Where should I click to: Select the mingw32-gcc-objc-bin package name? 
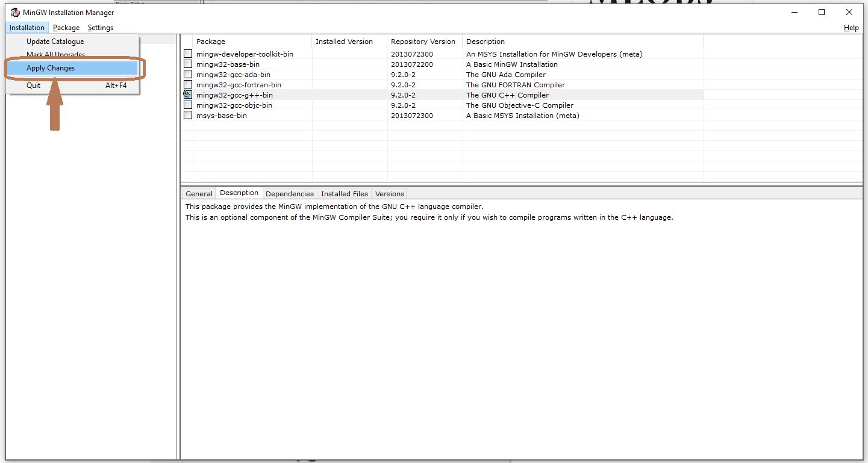pyautogui.click(x=234, y=105)
